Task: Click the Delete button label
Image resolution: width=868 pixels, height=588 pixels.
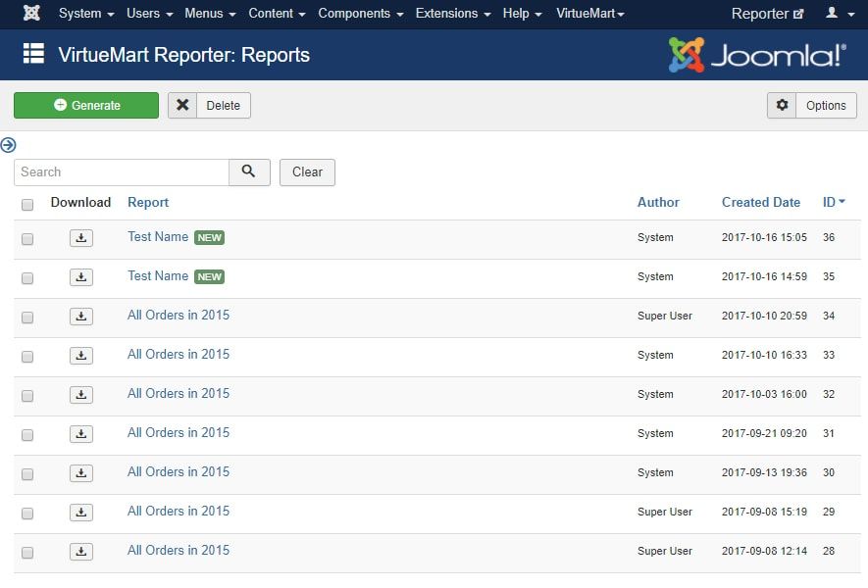Action: (224, 105)
